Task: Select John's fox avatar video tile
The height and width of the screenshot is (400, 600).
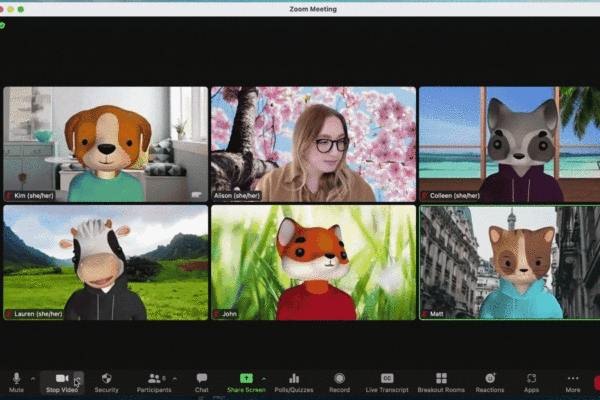Action: pos(312,262)
